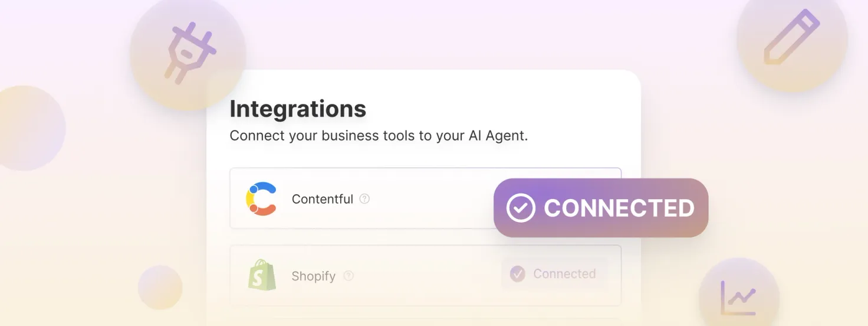This screenshot has width=868, height=326.
Task: Click the small blank bubble near Shopify row
Action: [x=160, y=288]
